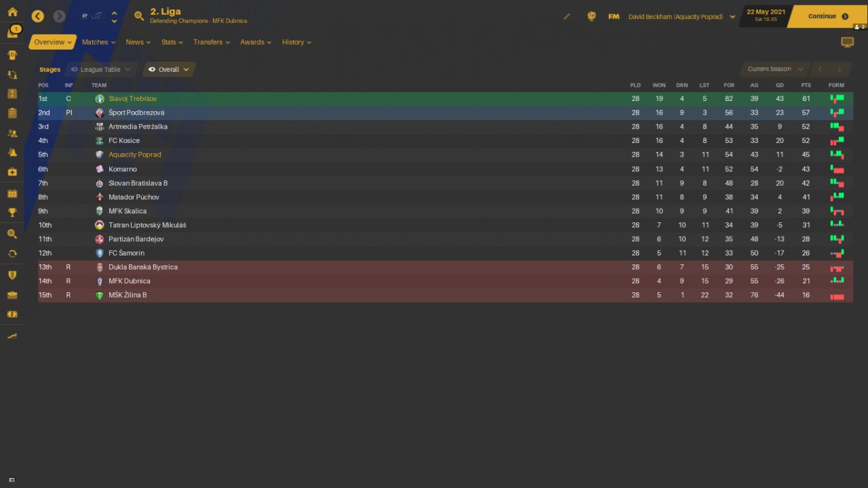The image size is (868, 488).
Task: Open the Transfers menu
Action: (x=211, y=42)
